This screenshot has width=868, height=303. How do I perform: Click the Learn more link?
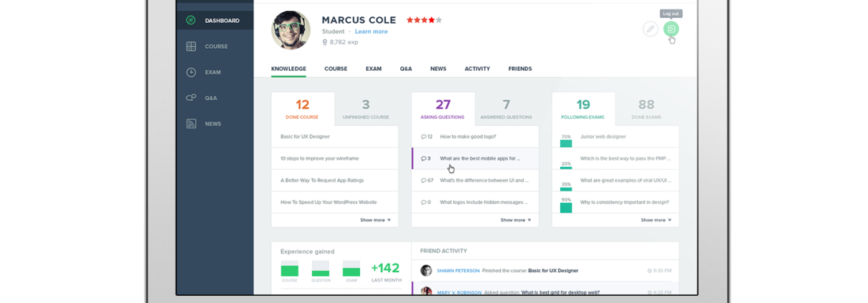[371, 32]
